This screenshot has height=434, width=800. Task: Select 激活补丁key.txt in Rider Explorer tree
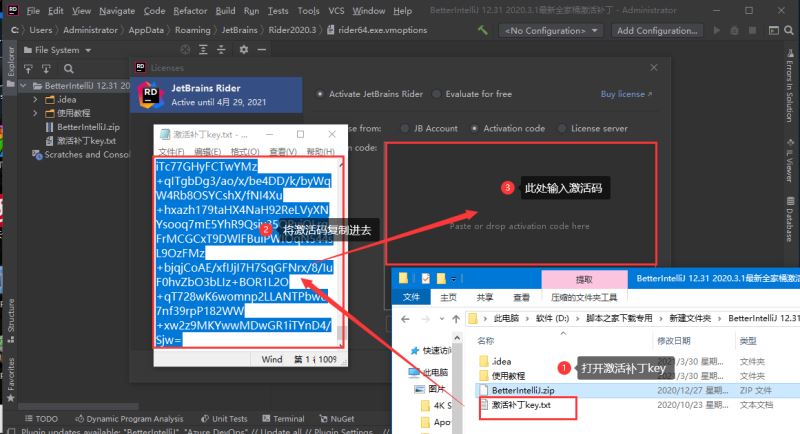[x=81, y=141]
